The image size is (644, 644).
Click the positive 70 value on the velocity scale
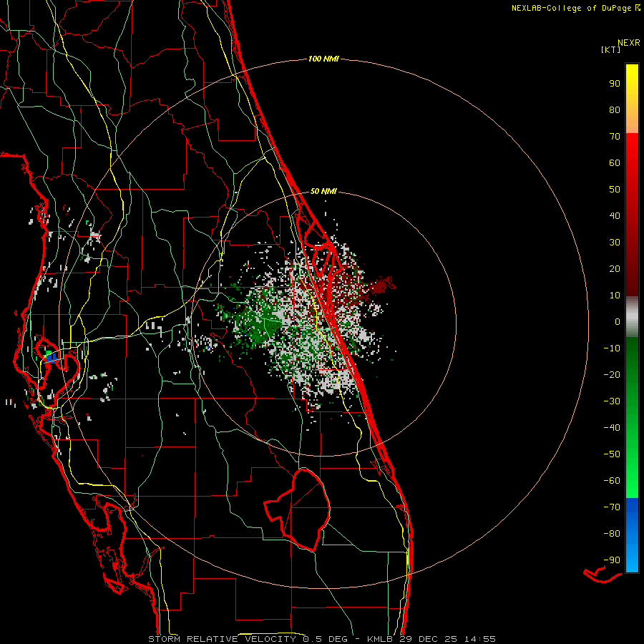(615, 137)
